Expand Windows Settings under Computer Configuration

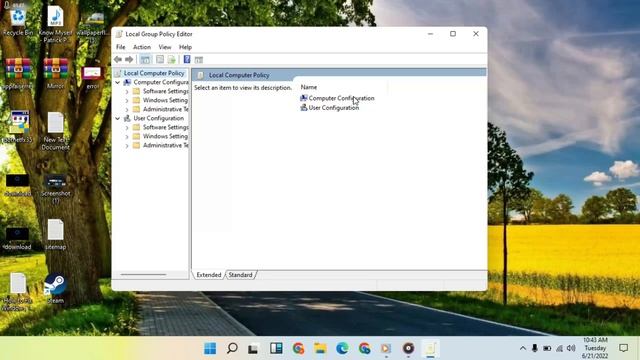tap(127, 100)
